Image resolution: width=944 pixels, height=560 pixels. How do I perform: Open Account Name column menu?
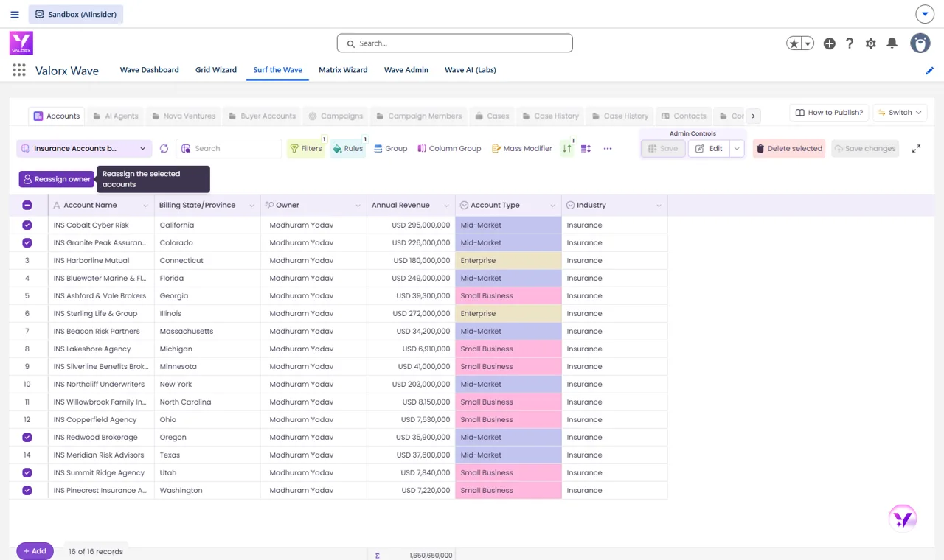(x=145, y=206)
